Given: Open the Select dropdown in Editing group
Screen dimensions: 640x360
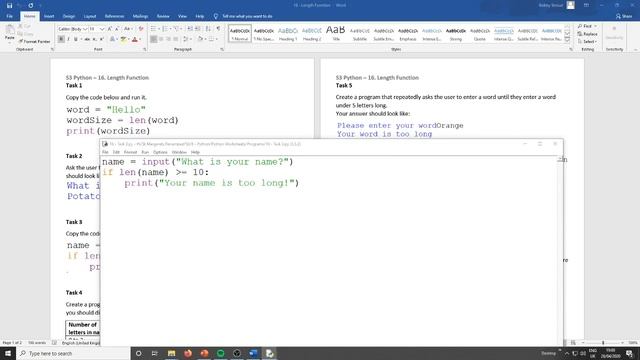Looking at the screenshot, I should [x=587, y=42].
